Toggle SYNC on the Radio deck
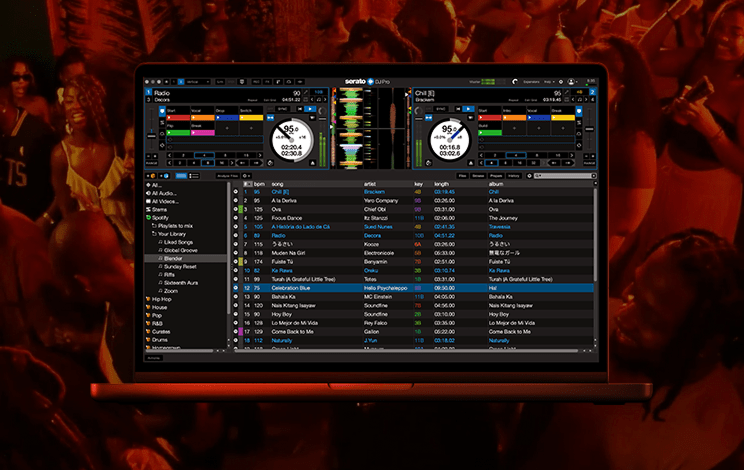This screenshot has height=470, width=744. [282, 109]
